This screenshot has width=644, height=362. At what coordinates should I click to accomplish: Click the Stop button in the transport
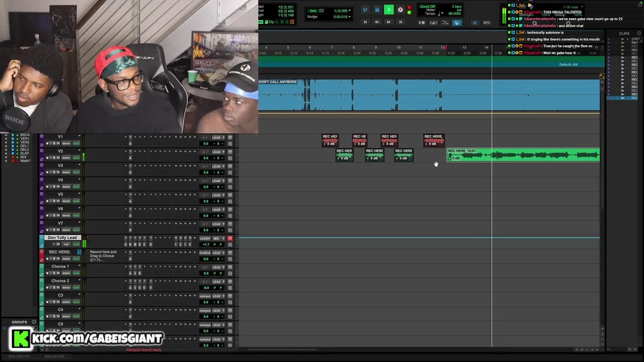pos(377,10)
